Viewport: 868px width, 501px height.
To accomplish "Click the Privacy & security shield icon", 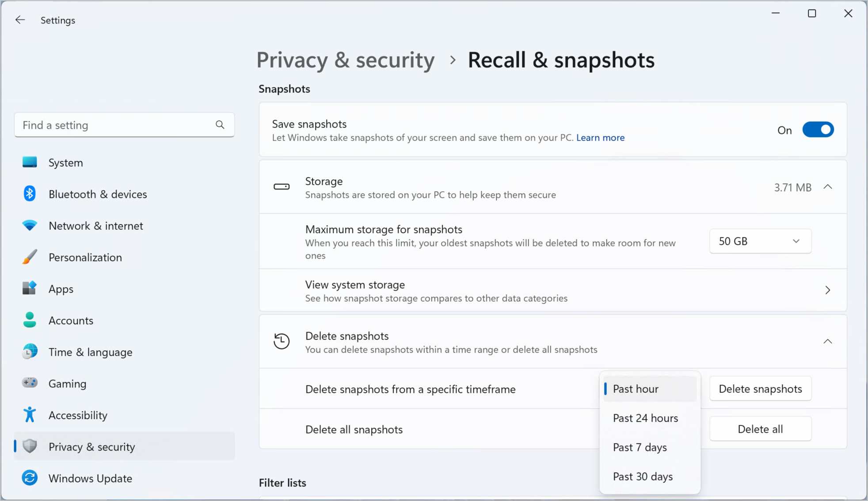I will pyautogui.click(x=29, y=446).
